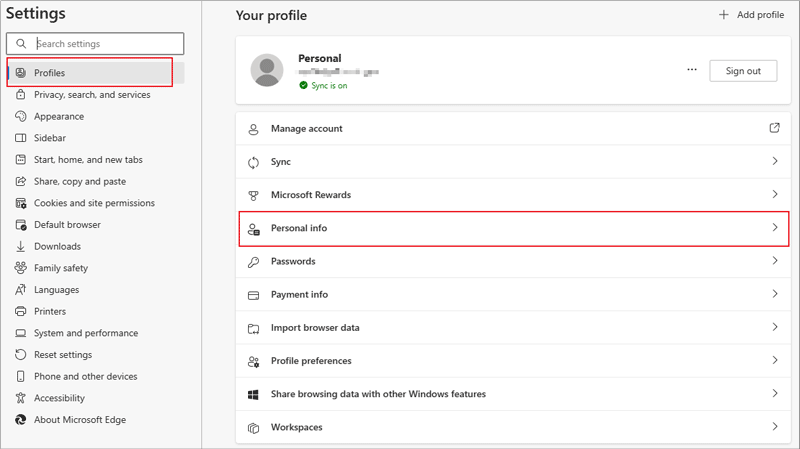The width and height of the screenshot is (800, 449).
Task: Click the Profiles icon in sidebar
Action: [x=20, y=72]
